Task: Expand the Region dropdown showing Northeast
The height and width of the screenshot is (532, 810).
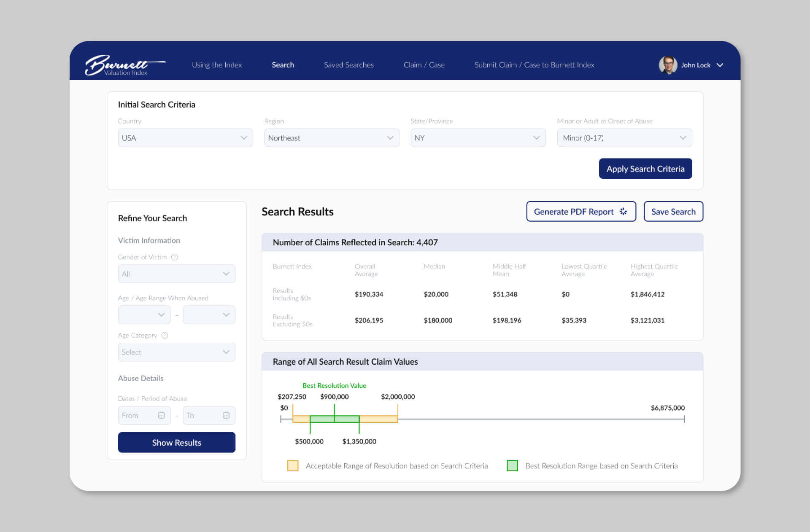Action: (x=331, y=138)
